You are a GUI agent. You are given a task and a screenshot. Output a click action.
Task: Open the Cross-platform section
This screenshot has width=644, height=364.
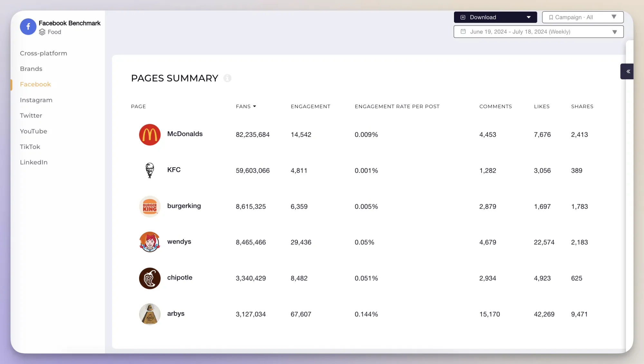[43, 53]
